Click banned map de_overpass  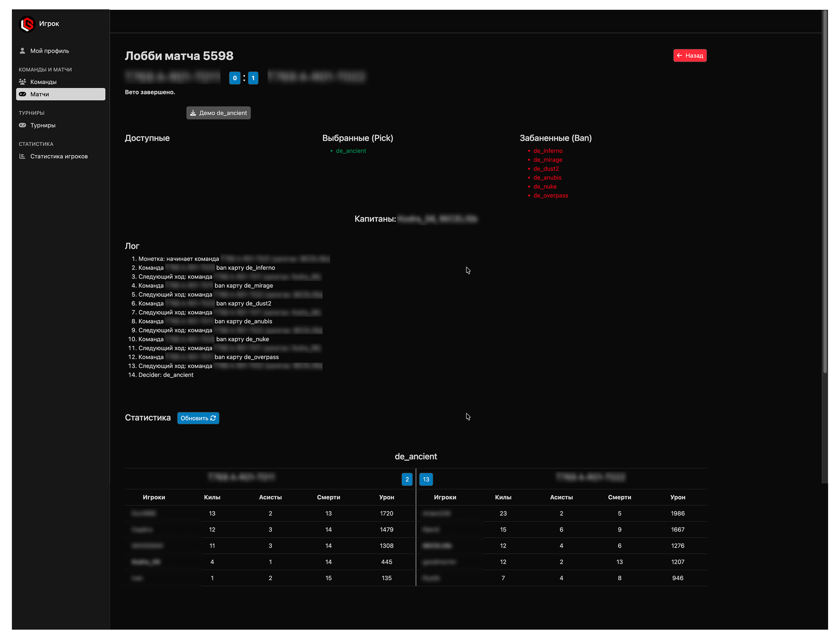pos(550,196)
